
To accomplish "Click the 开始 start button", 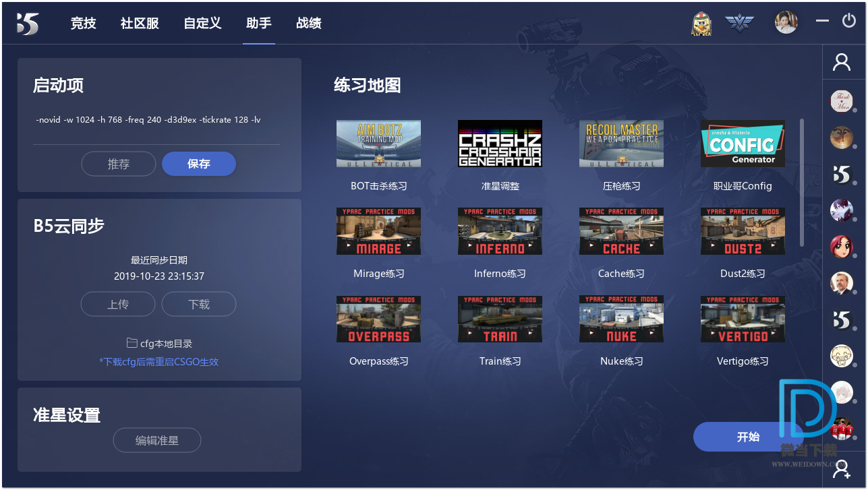I will (748, 437).
